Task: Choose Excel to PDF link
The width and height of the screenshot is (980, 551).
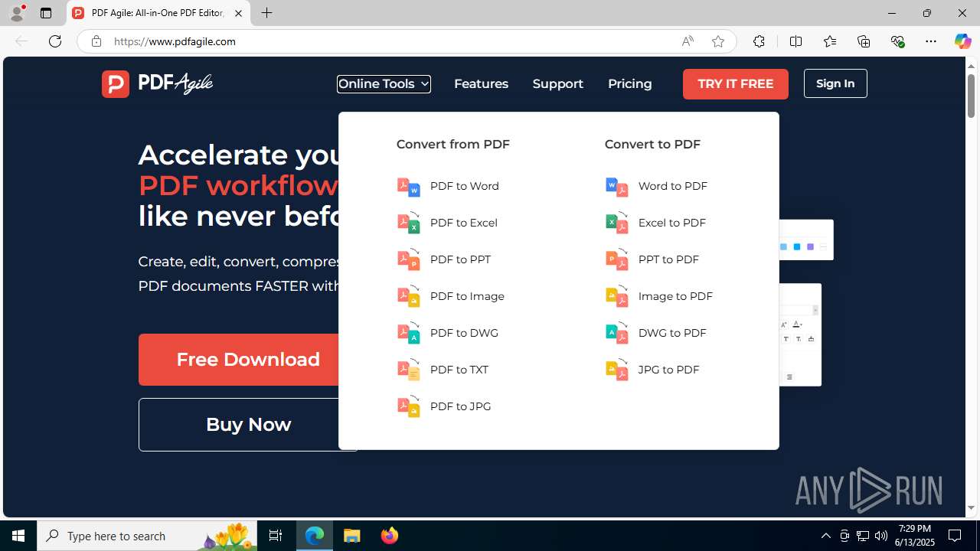Action: click(x=672, y=223)
